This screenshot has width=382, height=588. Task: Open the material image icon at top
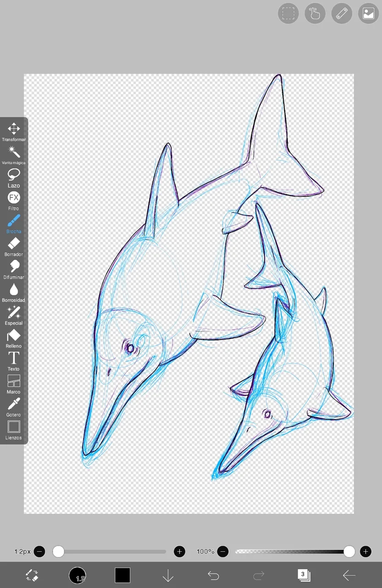pos(368,13)
